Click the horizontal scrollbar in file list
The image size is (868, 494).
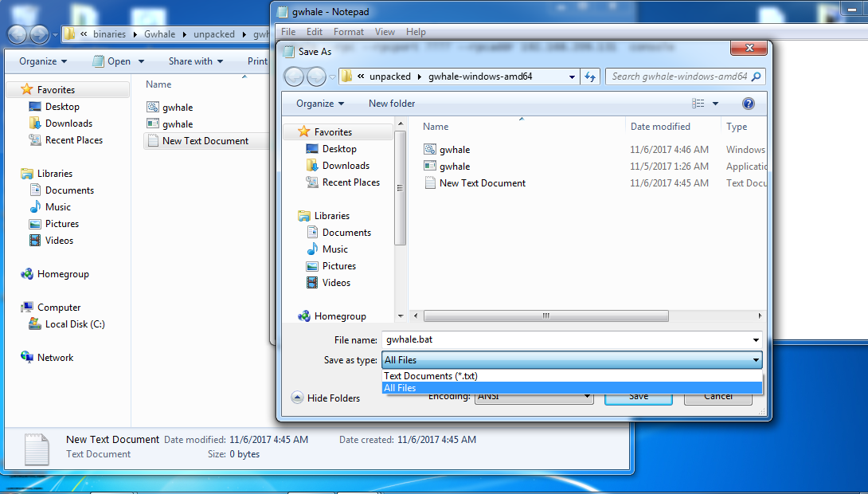[545, 316]
